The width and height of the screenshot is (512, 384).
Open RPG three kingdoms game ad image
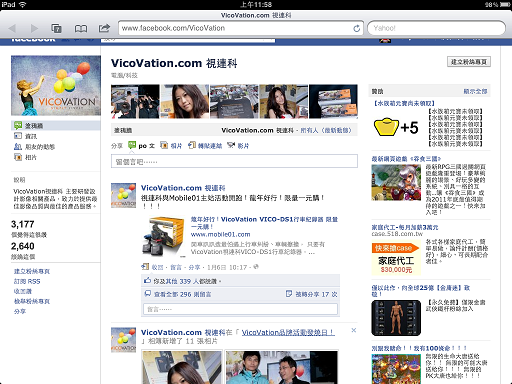click(396, 182)
